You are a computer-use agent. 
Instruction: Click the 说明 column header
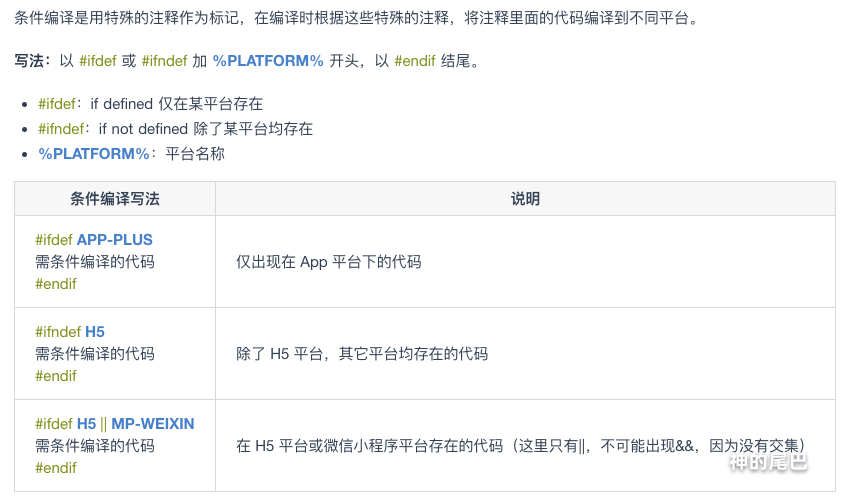click(x=525, y=199)
